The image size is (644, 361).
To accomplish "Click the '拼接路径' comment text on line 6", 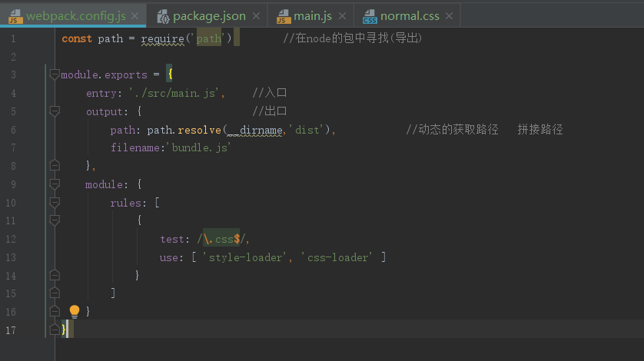I will coord(540,130).
